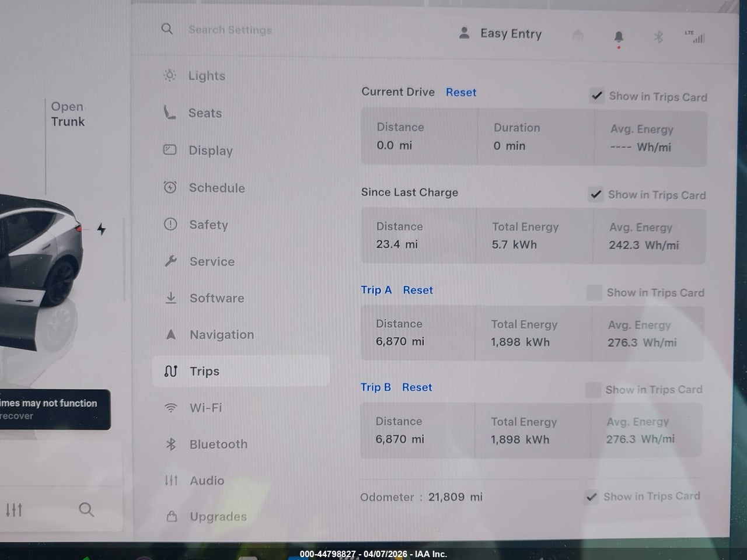747x560 pixels.
Task: Reset the Current Drive stats
Action: (x=461, y=92)
